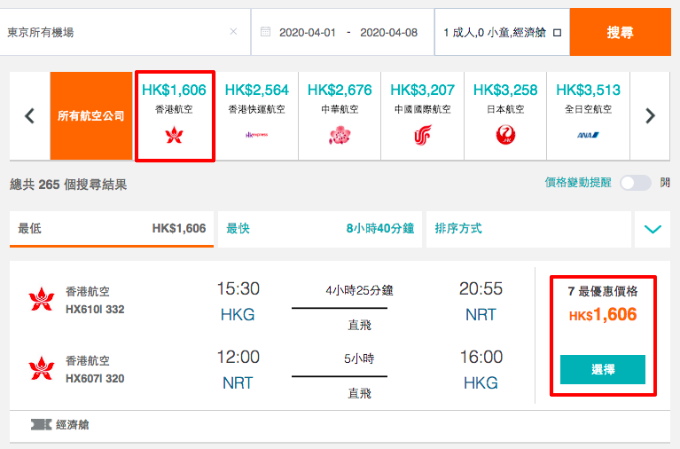The image size is (680, 449).
Task: Choose the ANA airline logo
Action: 588,135
